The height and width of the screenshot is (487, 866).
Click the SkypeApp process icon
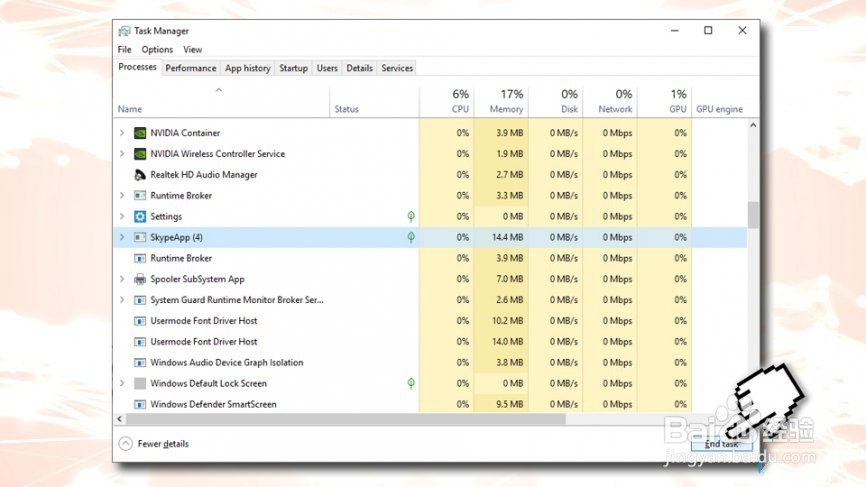point(140,237)
